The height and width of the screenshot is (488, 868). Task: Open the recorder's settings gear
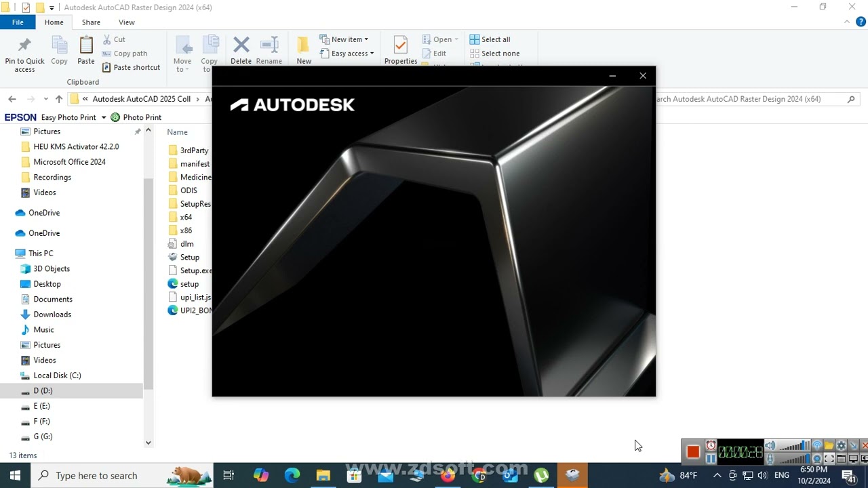click(x=841, y=445)
